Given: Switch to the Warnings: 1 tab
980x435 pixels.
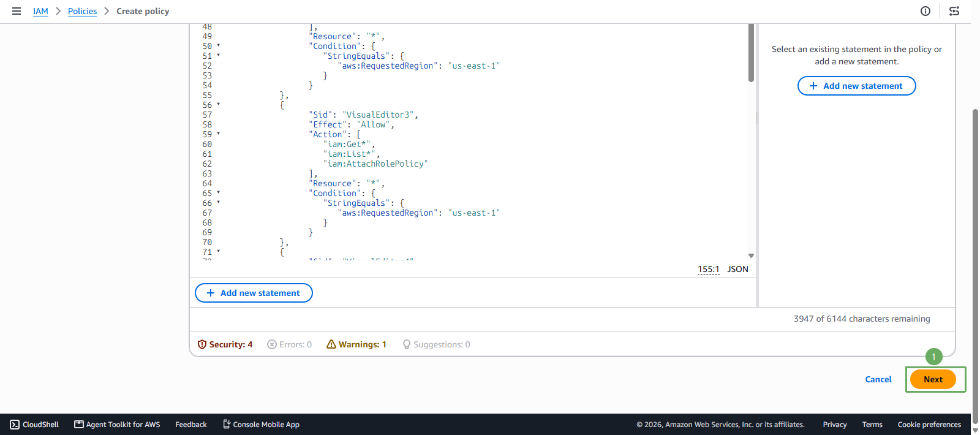Looking at the screenshot, I should (356, 344).
